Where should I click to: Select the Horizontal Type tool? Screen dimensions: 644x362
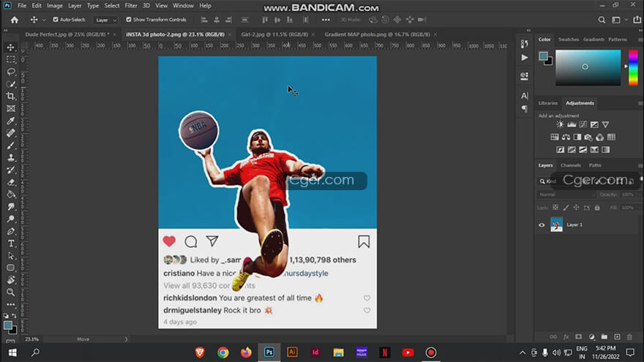click(11, 244)
